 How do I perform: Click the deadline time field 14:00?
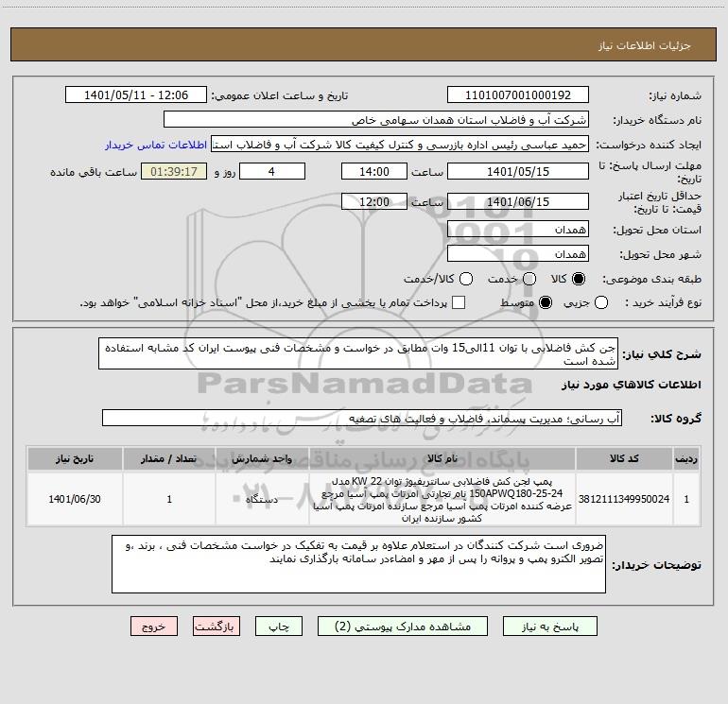(x=374, y=171)
